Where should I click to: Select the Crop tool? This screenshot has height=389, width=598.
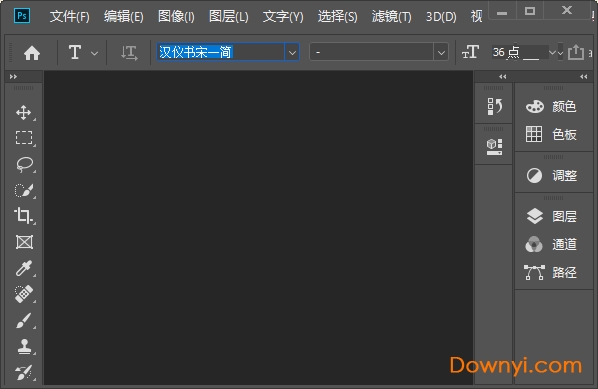coord(24,215)
